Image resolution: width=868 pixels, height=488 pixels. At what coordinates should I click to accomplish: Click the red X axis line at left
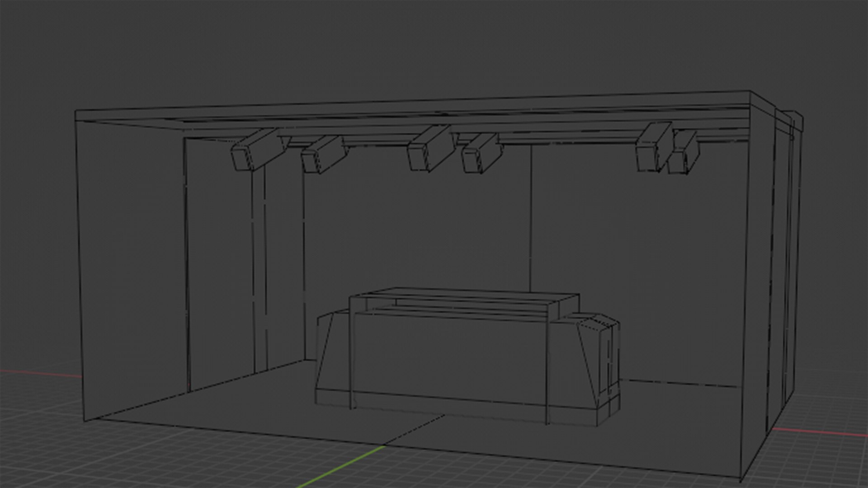(x=41, y=373)
